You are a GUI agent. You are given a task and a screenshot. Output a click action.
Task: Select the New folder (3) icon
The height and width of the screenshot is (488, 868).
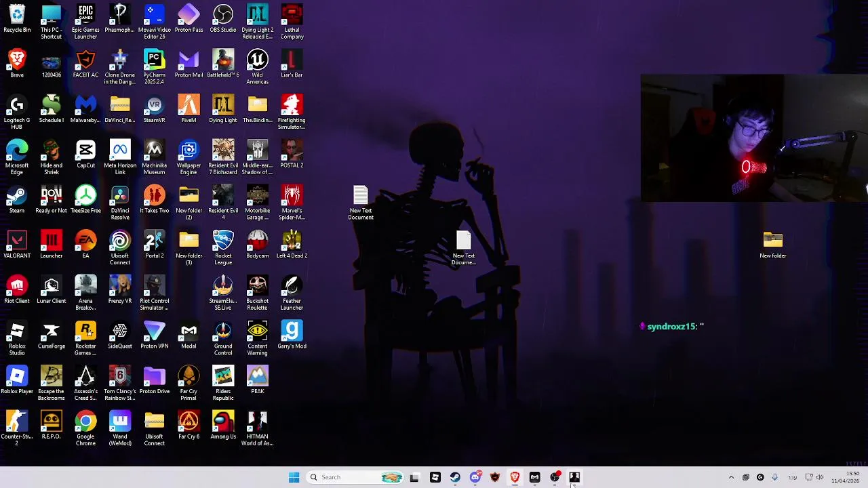(189, 248)
